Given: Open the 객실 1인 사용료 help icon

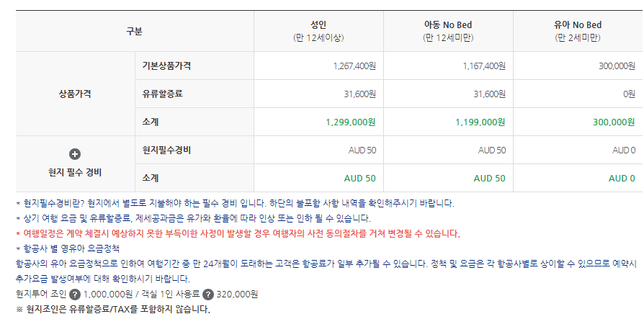Looking at the screenshot, I should pos(209,295).
